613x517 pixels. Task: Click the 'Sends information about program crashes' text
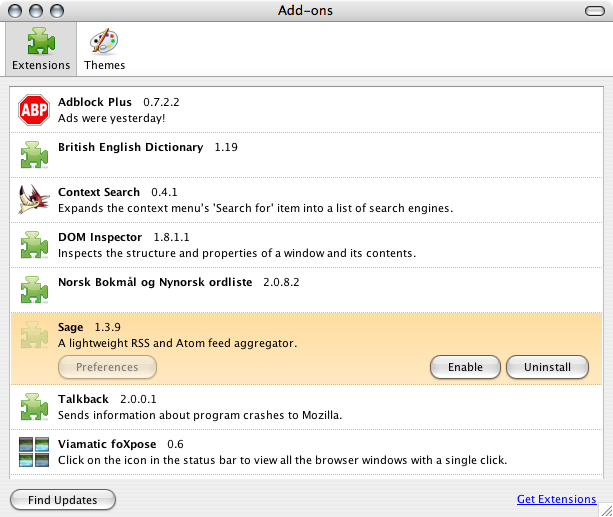pyautogui.click(x=200, y=415)
